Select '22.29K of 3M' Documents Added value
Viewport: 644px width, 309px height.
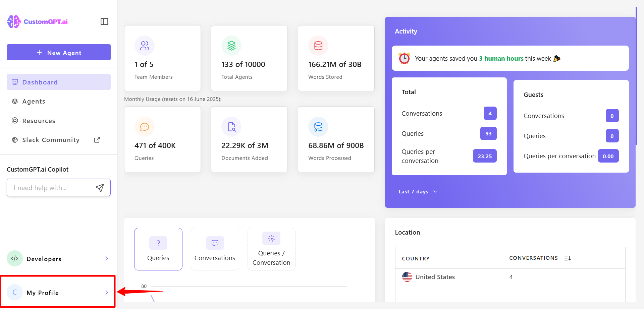245,145
